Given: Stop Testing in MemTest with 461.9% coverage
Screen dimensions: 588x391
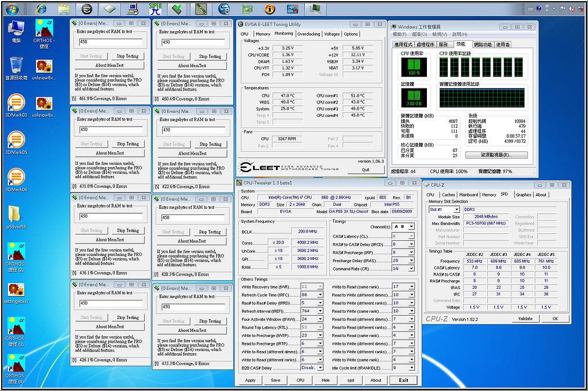Looking at the screenshot, I should point(127,56).
